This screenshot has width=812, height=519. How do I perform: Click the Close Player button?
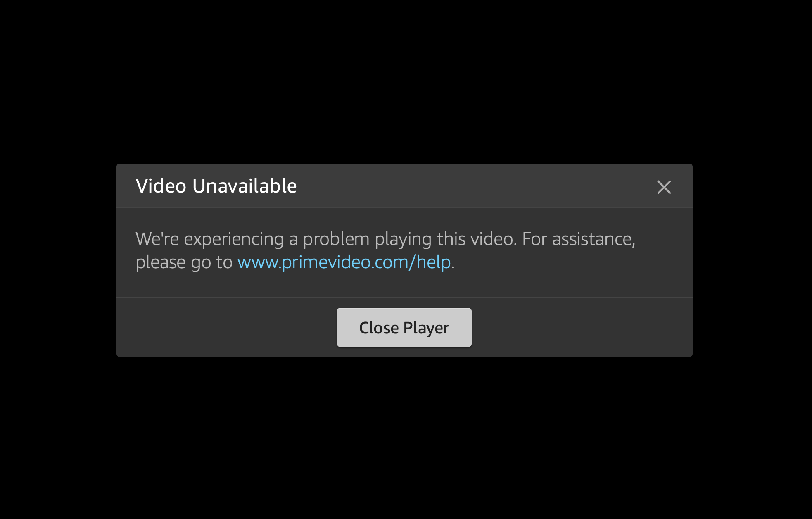(x=404, y=327)
